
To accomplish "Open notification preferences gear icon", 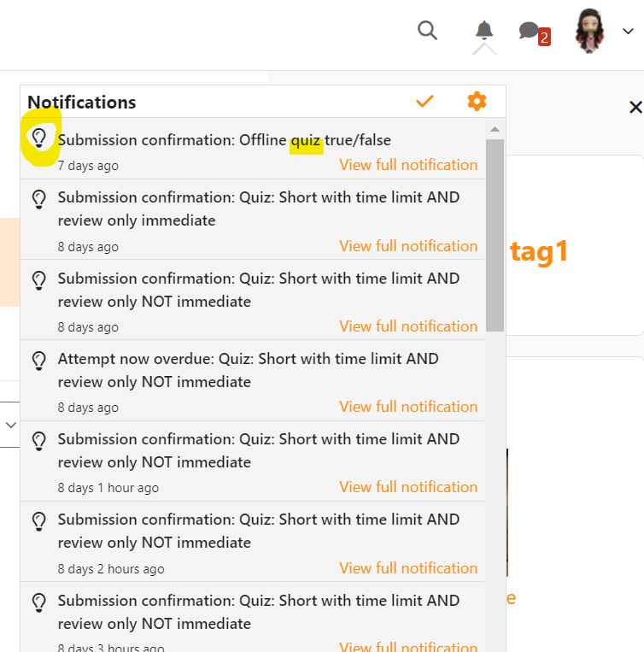I will tap(477, 101).
